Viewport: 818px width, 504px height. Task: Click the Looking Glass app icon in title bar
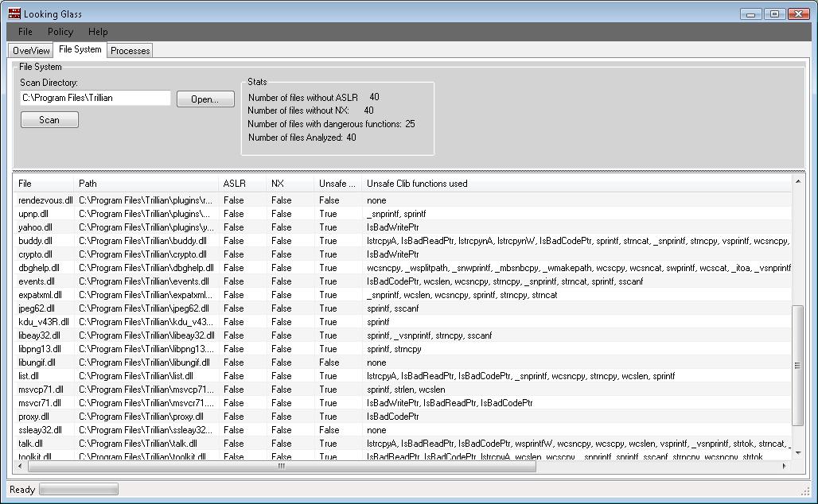14,14
